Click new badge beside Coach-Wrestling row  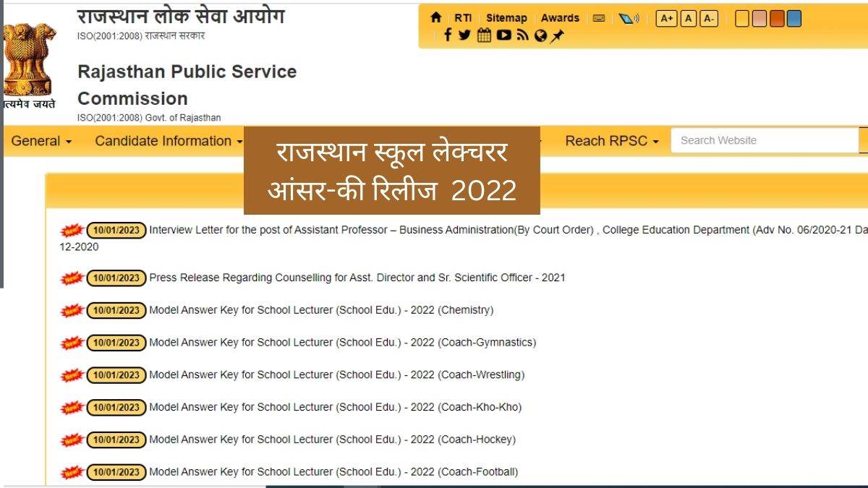pos(72,375)
